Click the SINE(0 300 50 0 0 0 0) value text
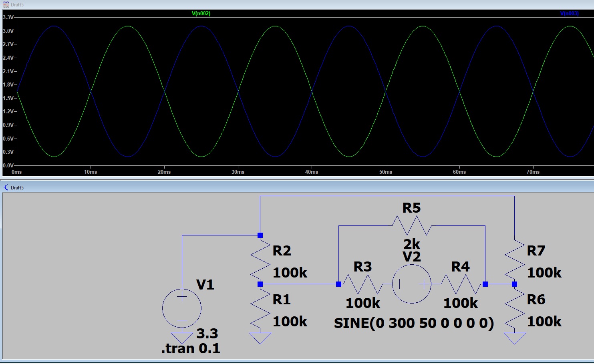 pyautogui.click(x=414, y=323)
